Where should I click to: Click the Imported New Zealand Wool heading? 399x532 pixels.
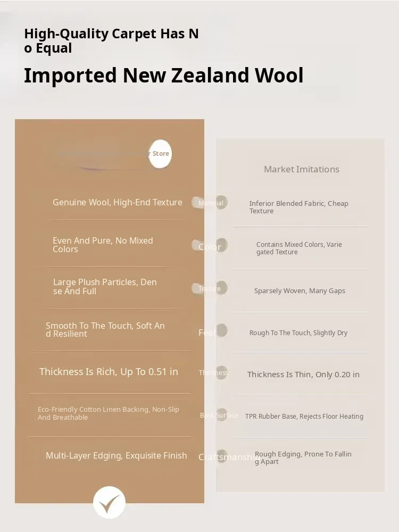[x=163, y=76]
